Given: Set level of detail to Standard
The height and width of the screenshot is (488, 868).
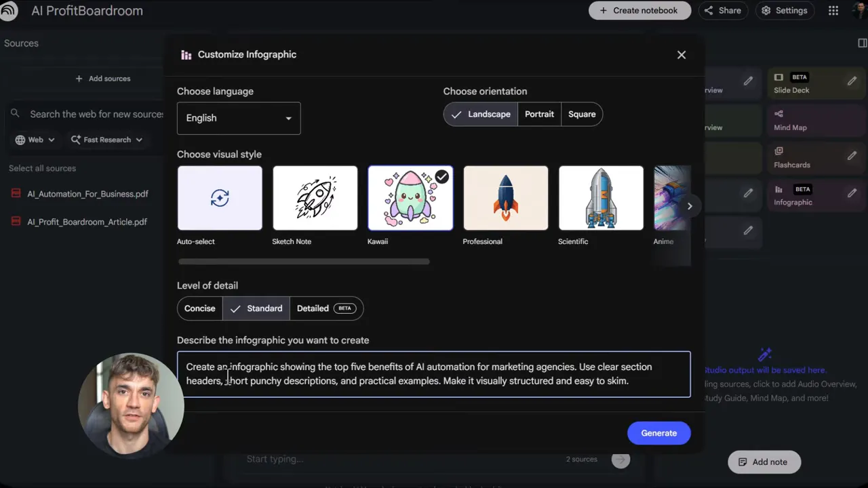Looking at the screenshot, I should point(256,308).
